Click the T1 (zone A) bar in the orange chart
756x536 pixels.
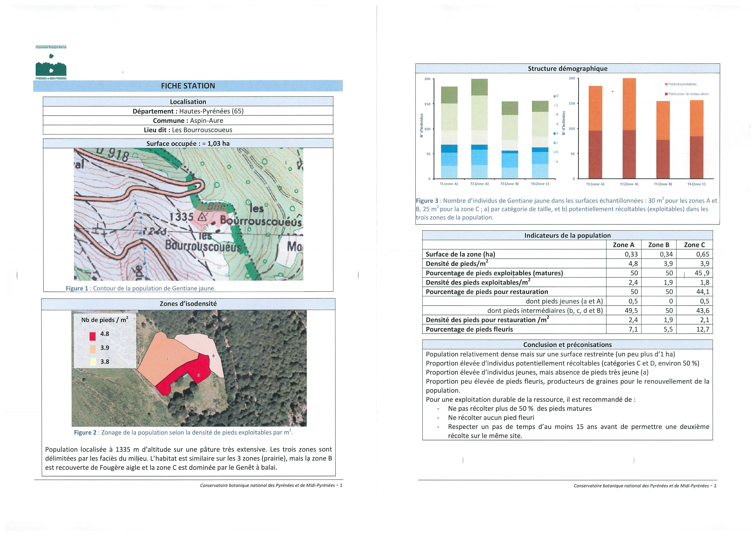[595, 132]
